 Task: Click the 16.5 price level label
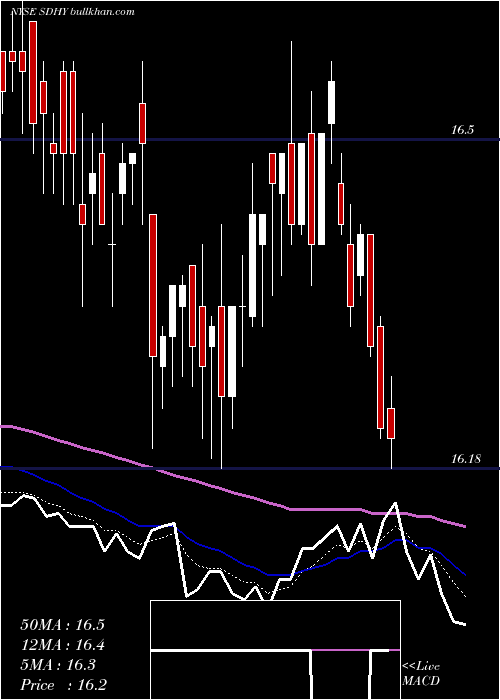462,130
